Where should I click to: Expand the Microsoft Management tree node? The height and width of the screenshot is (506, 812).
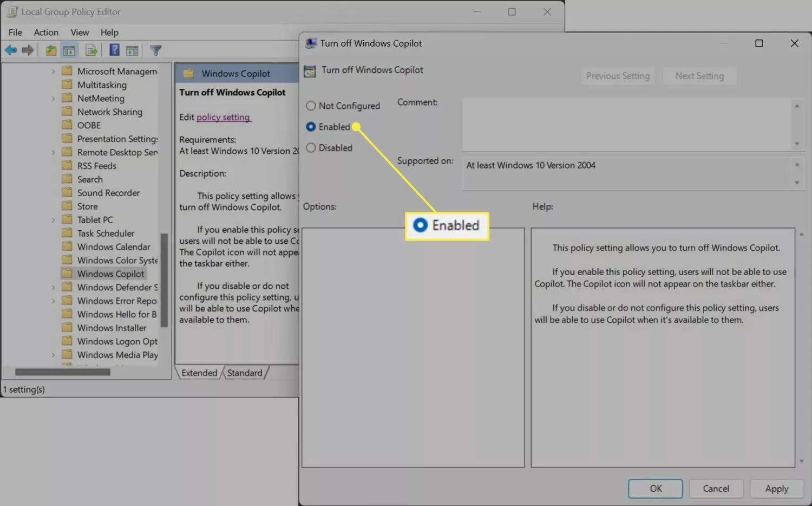tap(53, 72)
